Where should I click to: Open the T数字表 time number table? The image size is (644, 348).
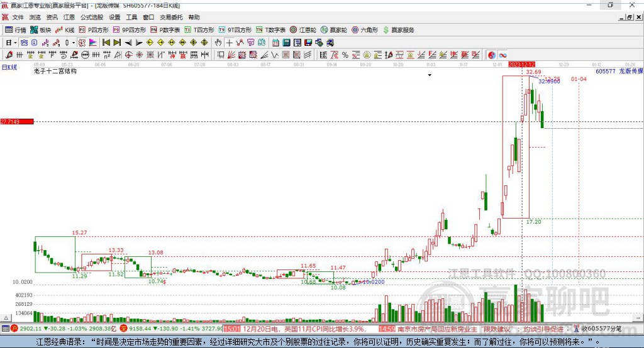(270, 30)
